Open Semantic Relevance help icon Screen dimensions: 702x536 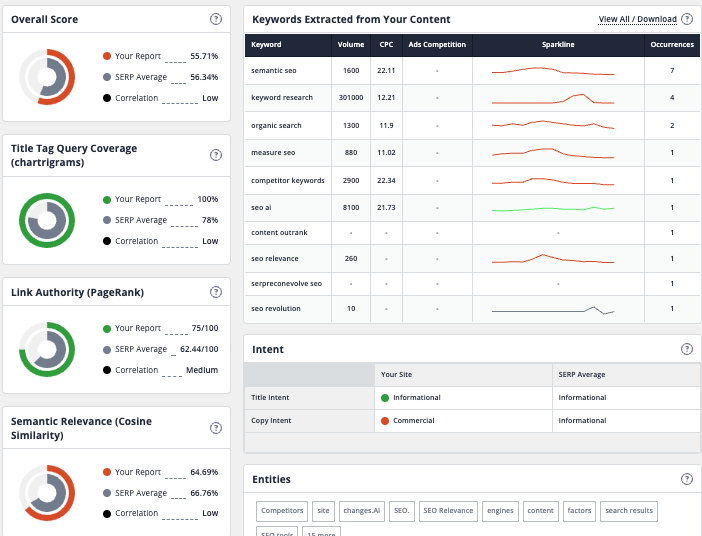[216, 428]
